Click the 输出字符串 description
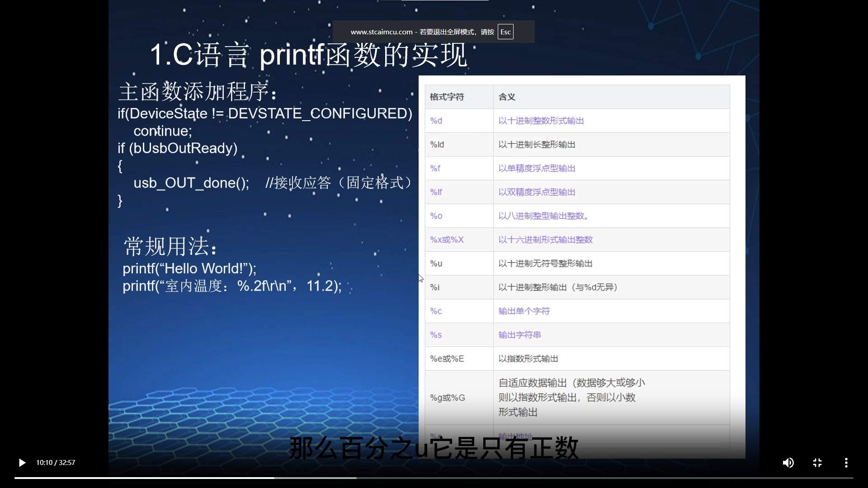Image resolution: width=868 pixels, height=488 pixels. point(519,335)
